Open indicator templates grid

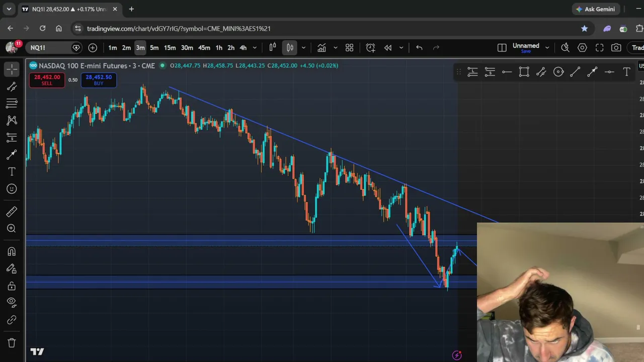[350, 48]
